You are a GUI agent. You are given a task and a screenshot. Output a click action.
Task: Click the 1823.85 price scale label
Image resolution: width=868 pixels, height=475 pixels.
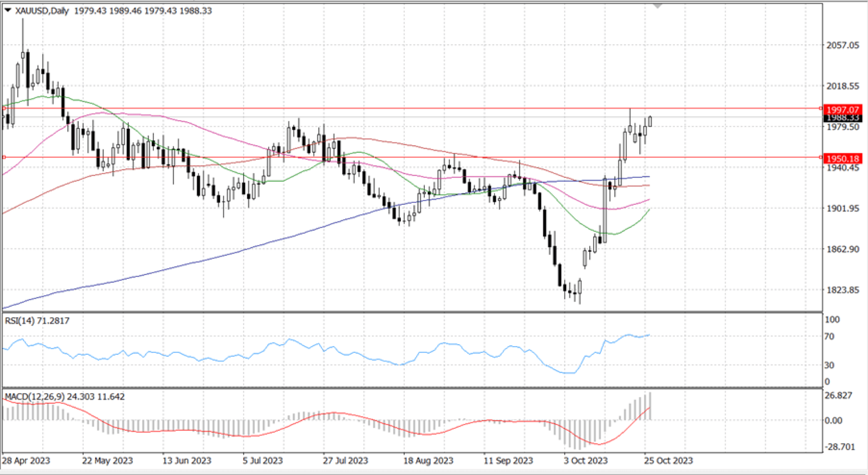(x=842, y=290)
